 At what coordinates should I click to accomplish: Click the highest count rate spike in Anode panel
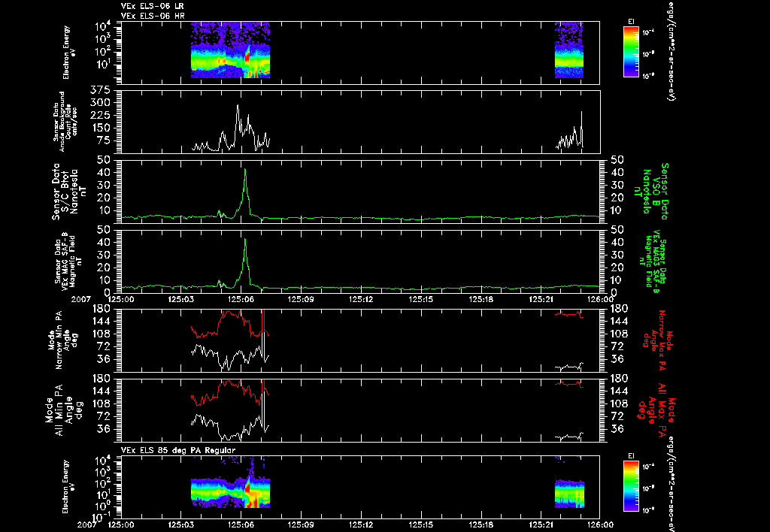point(238,105)
